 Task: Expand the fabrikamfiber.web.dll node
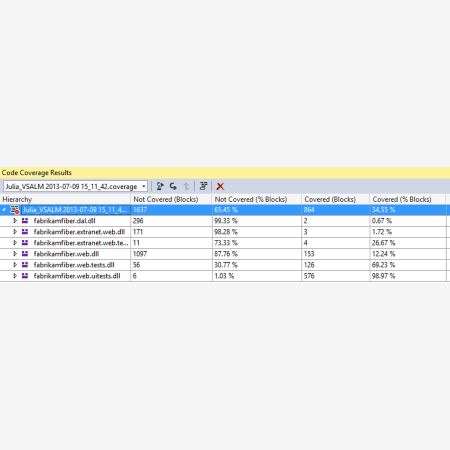tap(15, 254)
